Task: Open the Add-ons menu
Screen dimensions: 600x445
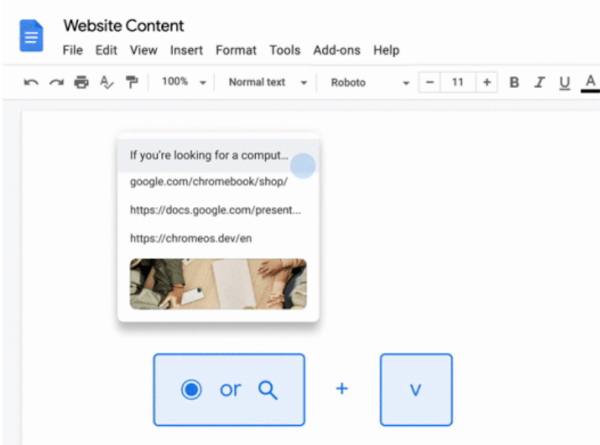Action: click(x=337, y=50)
